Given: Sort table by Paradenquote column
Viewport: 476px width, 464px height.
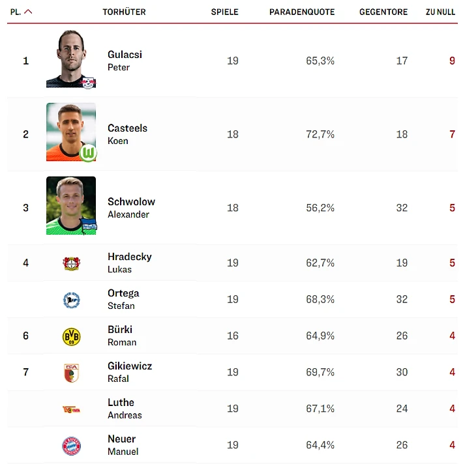Looking at the screenshot, I should click(302, 12).
